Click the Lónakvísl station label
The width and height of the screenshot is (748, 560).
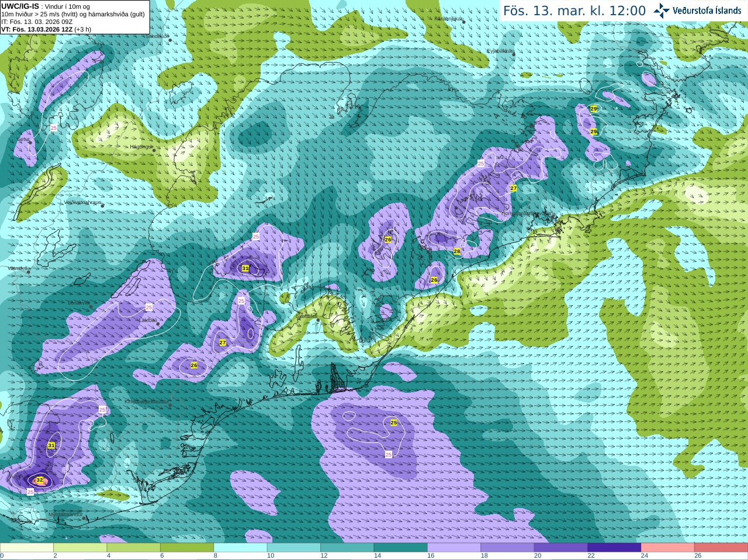[x=79, y=303]
